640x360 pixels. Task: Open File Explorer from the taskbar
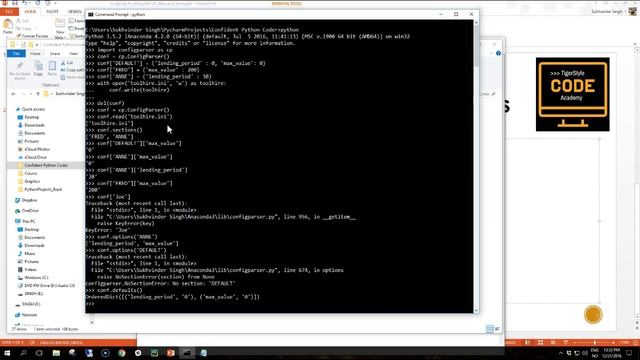click(x=56, y=353)
